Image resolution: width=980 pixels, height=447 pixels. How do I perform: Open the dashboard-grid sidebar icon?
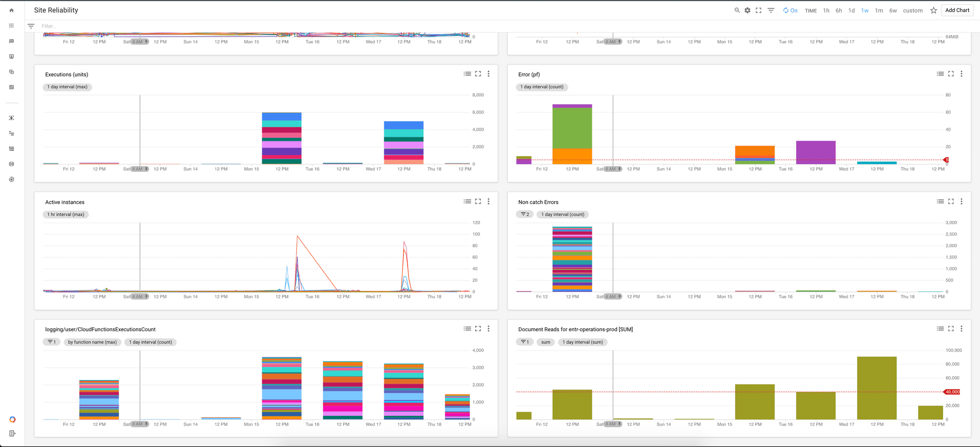coord(11,87)
